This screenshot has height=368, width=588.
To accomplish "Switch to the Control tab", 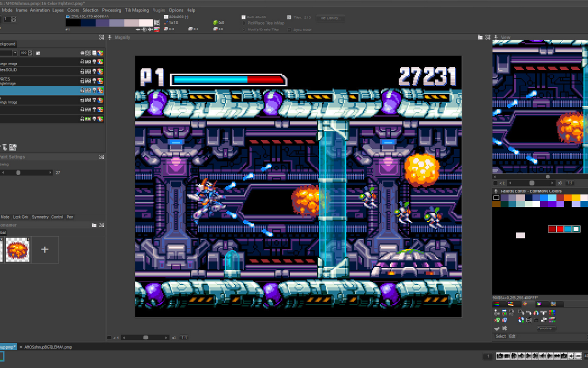I will pyautogui.click(x=57, y=217).
